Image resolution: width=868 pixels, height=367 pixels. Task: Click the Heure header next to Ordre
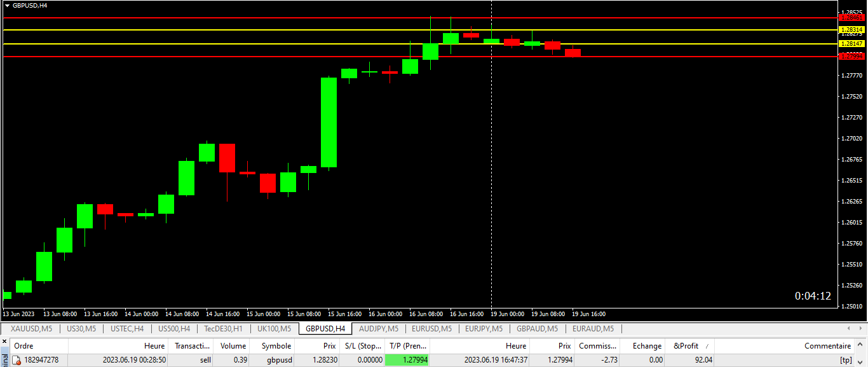pyautogui.click(x=118, y=346)
